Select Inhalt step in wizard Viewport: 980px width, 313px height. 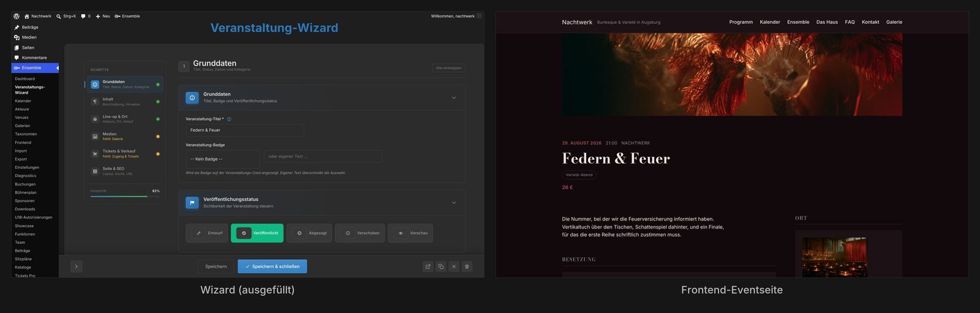click(125, 102)
